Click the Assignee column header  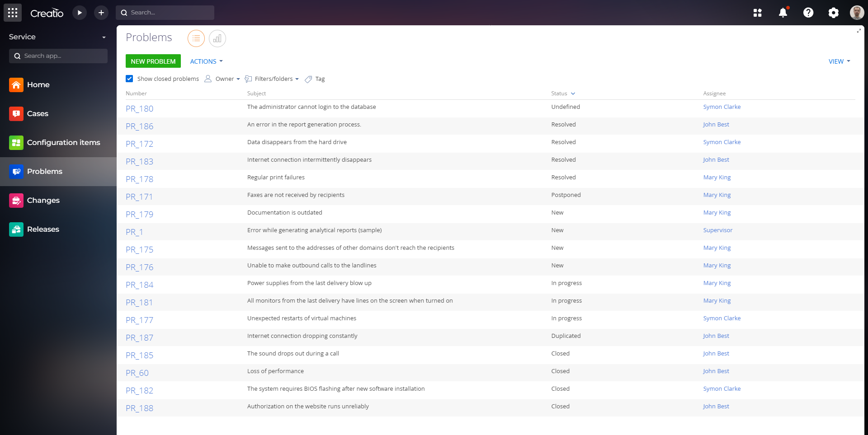coord(714,94)
